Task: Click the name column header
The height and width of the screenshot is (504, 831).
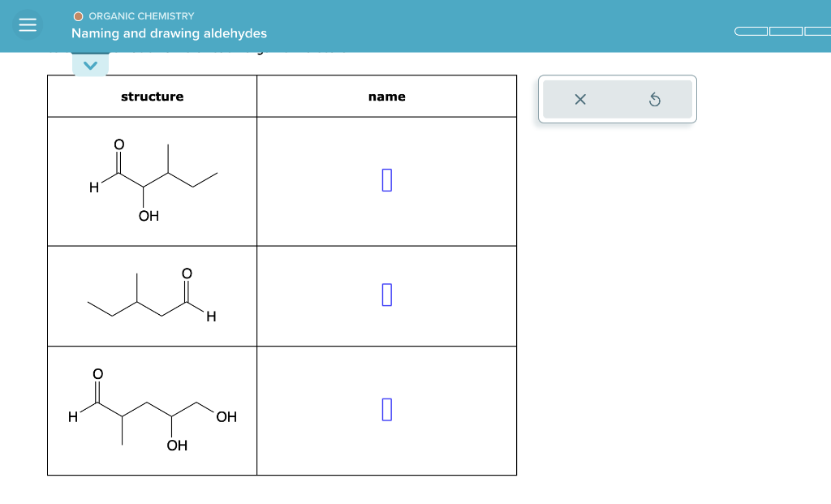Action: [x=386, y=96]
